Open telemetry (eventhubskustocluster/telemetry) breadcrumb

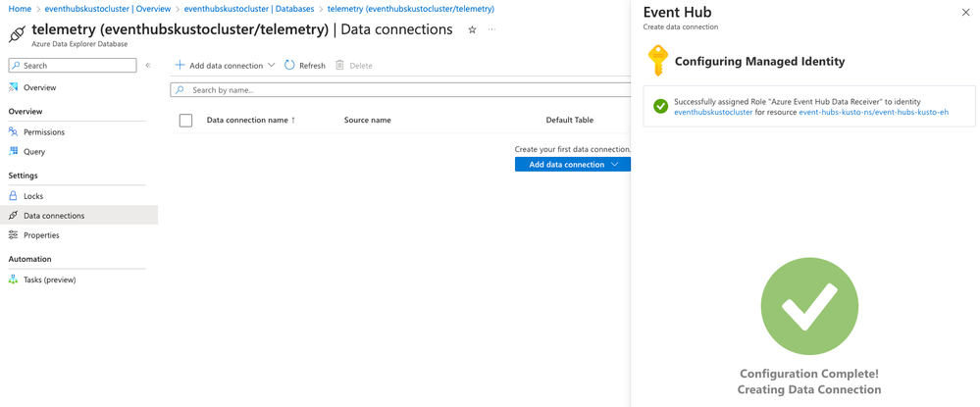click(x=411, y=9)
